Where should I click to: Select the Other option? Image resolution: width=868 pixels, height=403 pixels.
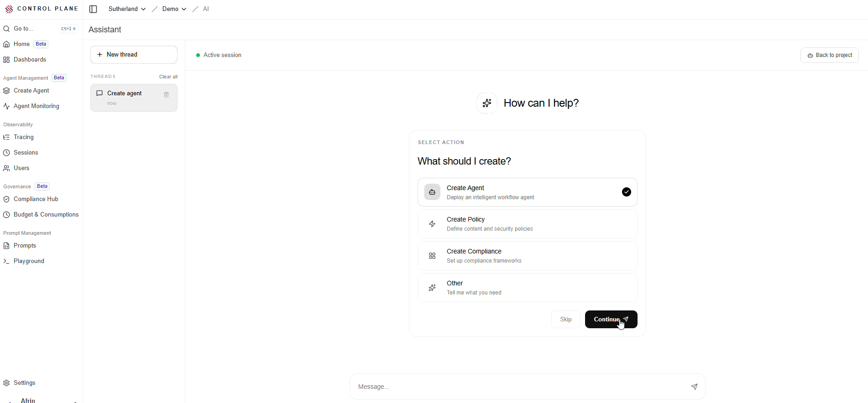(x=528, y=288)
